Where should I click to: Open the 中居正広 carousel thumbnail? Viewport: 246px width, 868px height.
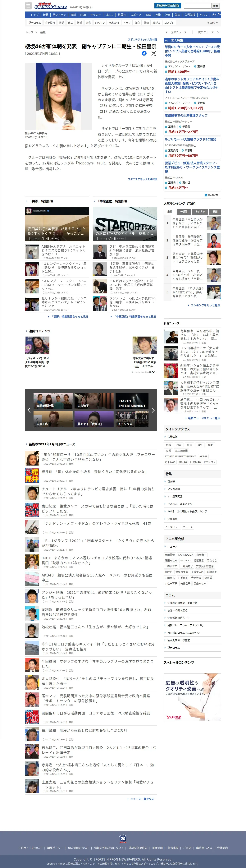coord(53,419)
